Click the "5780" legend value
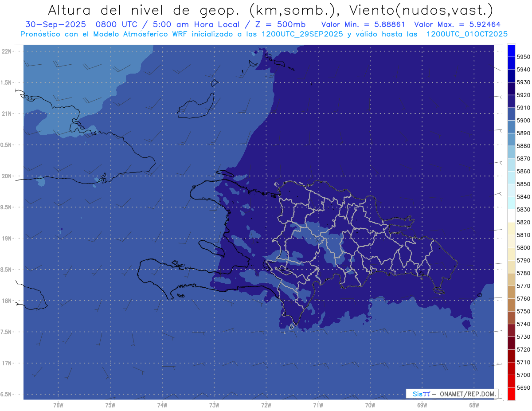Viewport: 532px width, 411px height. pyautogui.click(x=524, y=273)
